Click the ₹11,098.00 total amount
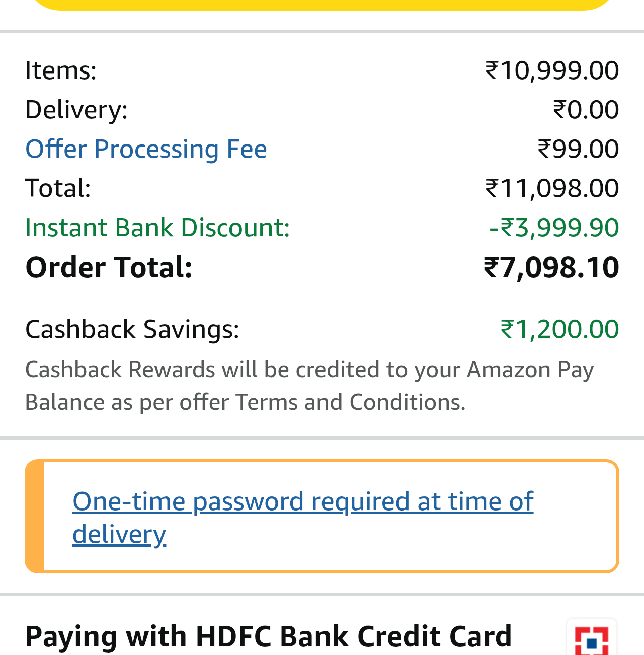This screenshot has width=644, height=655. (x=552, y=188)
